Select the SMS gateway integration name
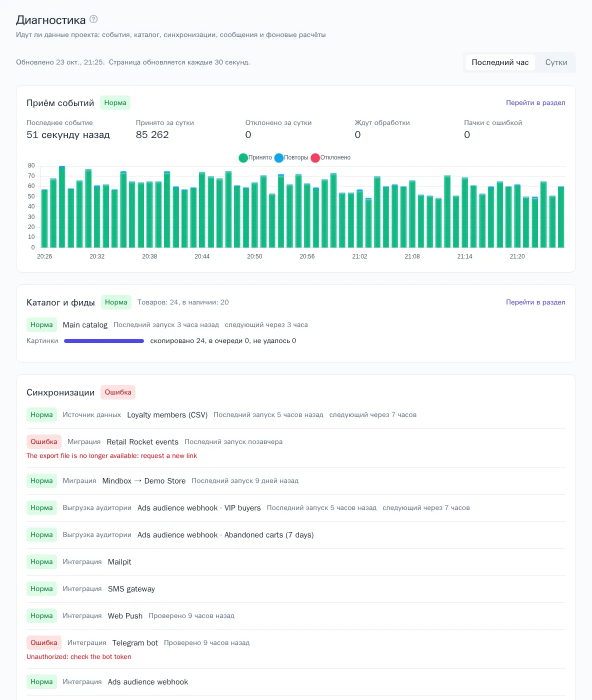 click(x=131, y=589)
